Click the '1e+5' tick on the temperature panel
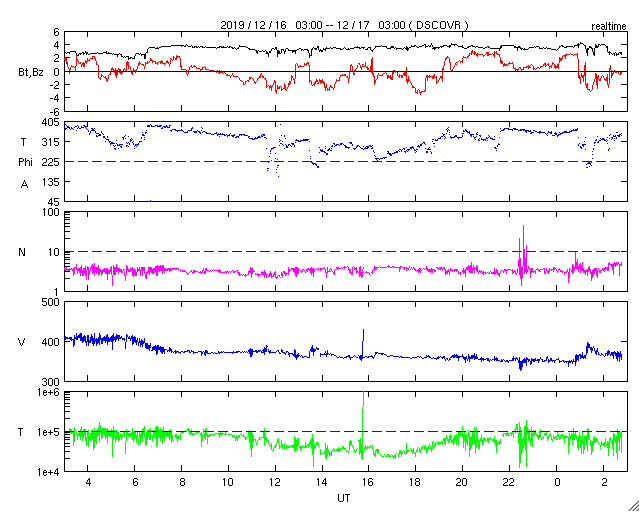 click(x=48, y=432)
